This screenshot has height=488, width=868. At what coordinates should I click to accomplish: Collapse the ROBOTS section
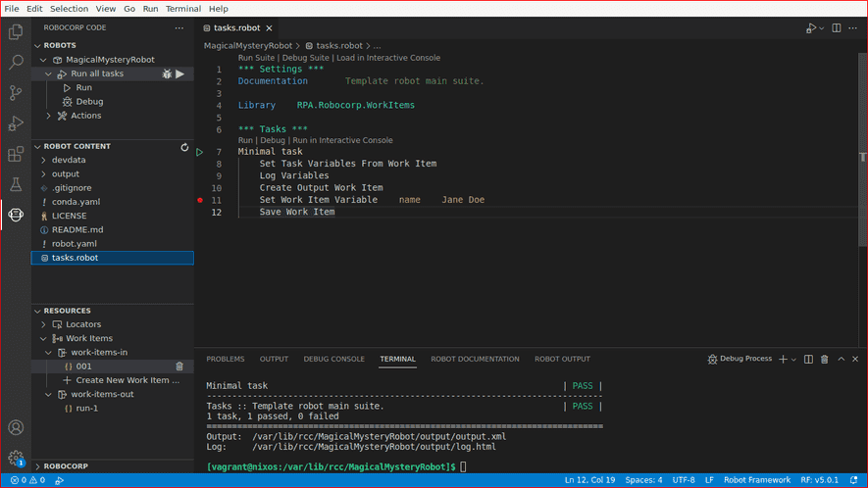click(37, 45)
